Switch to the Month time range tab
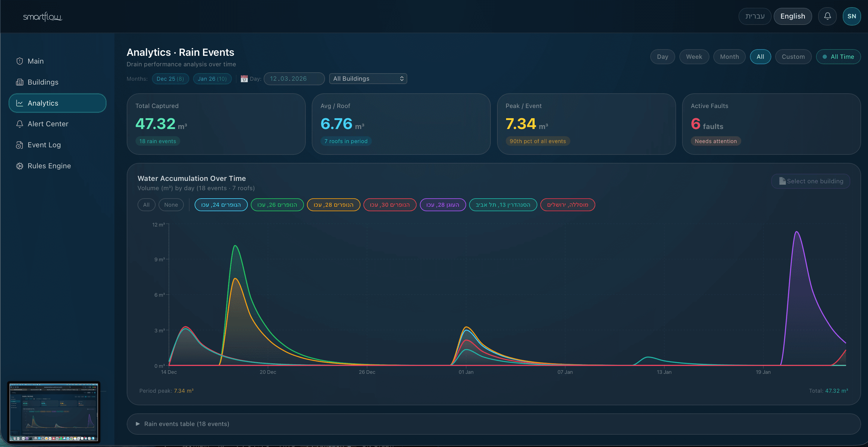The image size is (868, 447). pos(729,56)
